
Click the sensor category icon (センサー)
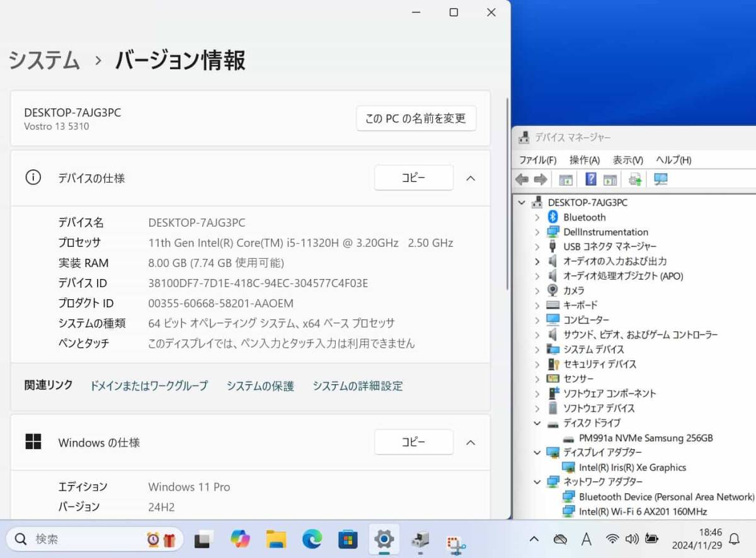(553, 379)
